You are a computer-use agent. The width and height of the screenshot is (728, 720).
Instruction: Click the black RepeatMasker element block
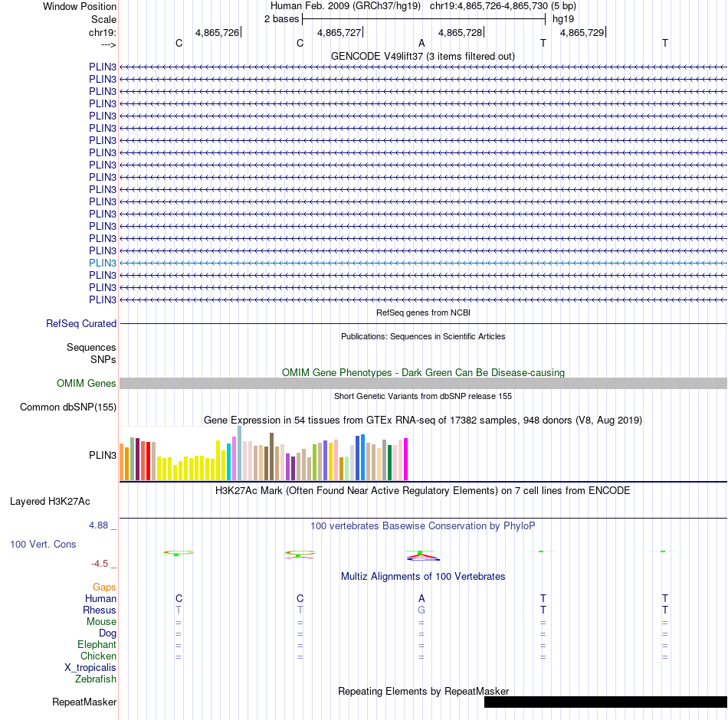point(605,702)
